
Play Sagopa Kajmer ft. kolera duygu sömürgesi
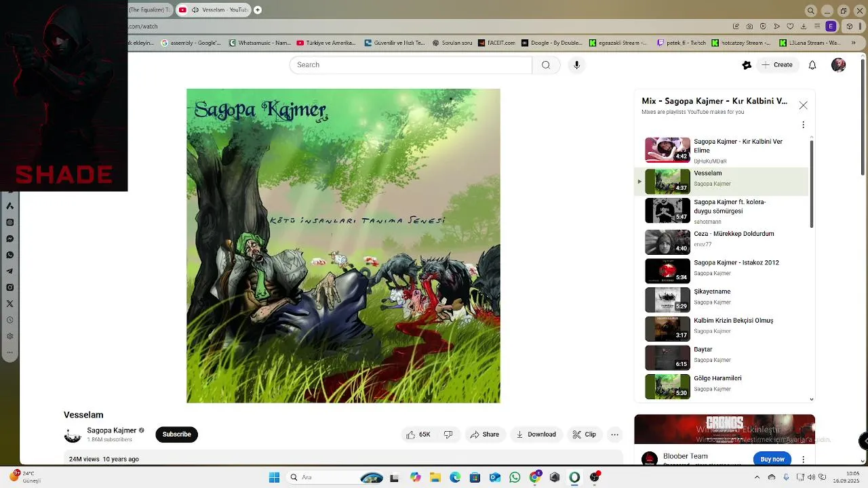point(721,211)
